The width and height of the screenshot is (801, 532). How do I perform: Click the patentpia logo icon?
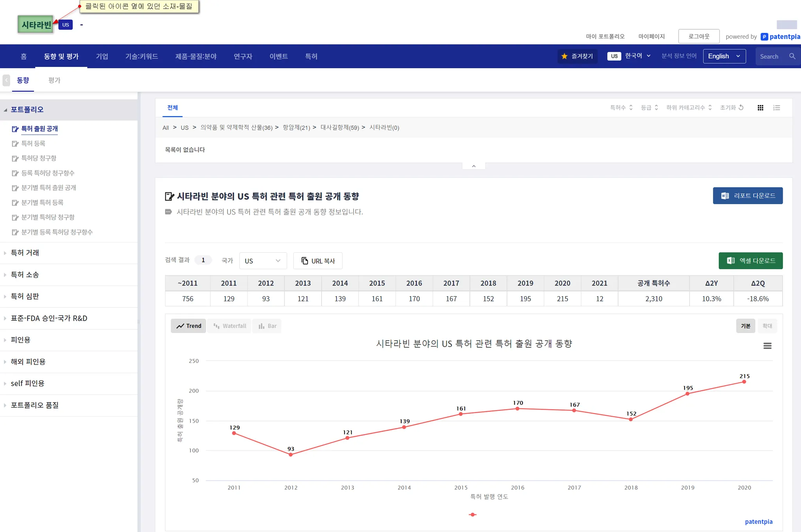764,37
